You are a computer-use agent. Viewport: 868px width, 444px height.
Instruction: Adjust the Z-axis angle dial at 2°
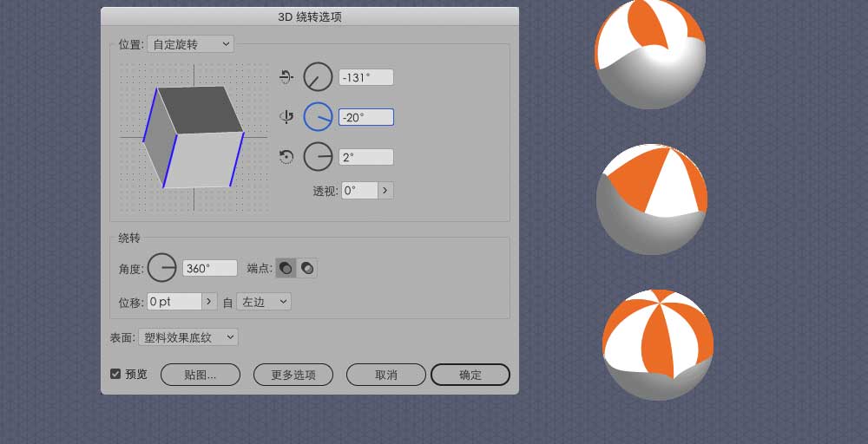pyautogui.click(x=319, y=157)
